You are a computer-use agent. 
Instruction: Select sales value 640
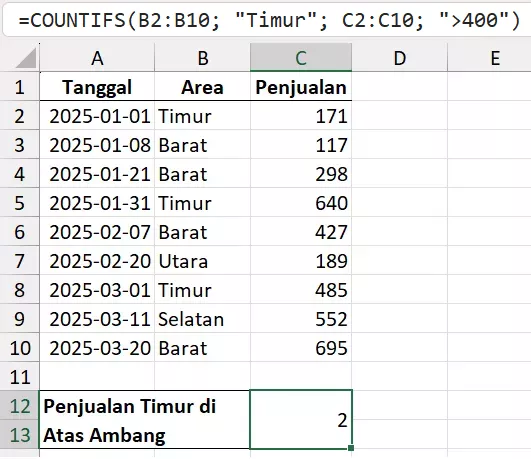tap(301, 203)
